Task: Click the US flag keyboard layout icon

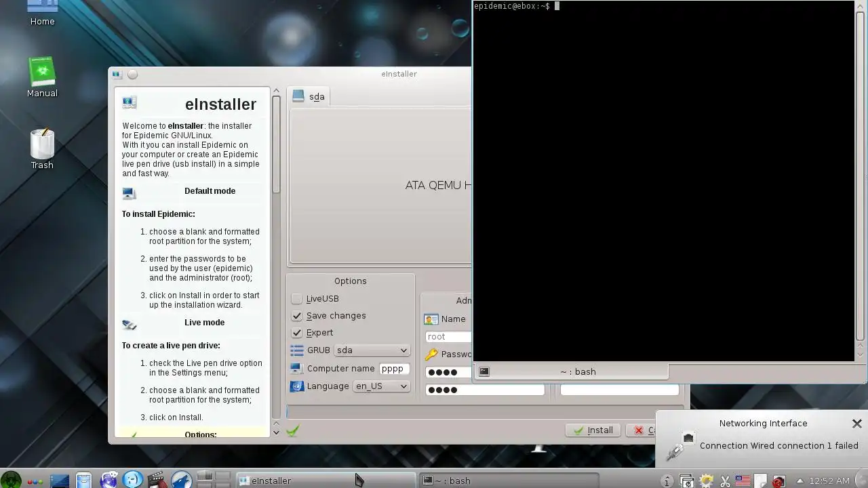Action: click(x=743, y=481)
